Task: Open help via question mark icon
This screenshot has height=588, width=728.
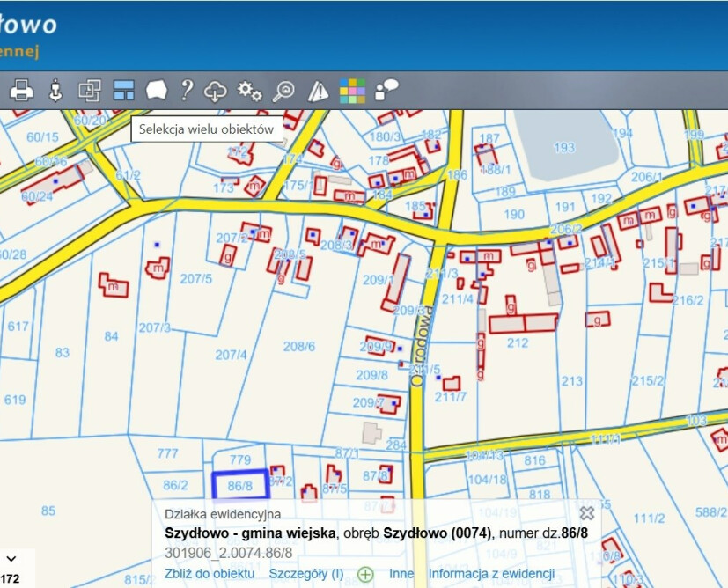Action: 187,90
